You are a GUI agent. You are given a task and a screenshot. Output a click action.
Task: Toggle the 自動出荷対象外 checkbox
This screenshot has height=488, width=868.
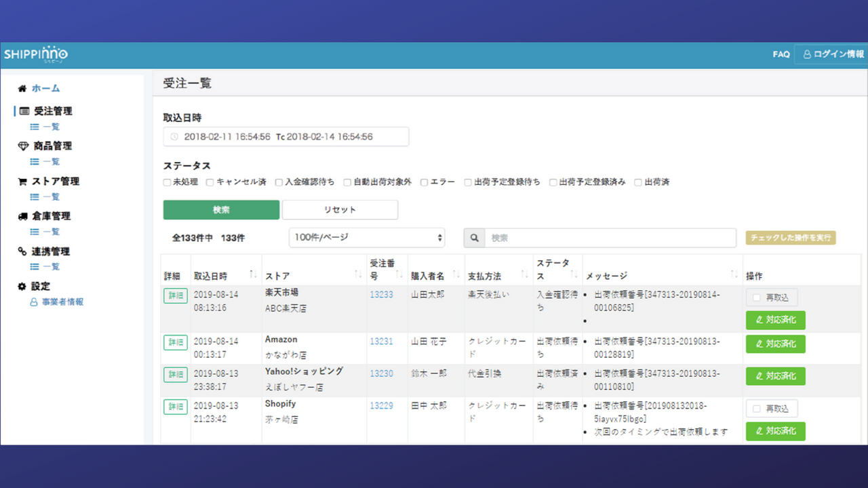point(347,182)
